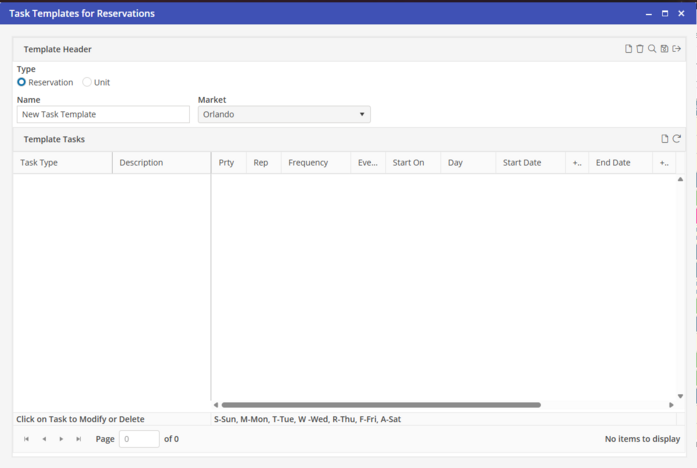Viewport: 697px width, 468px height.
Task: Click the new template icon in Template Header
Action: [x=628, y=49]
